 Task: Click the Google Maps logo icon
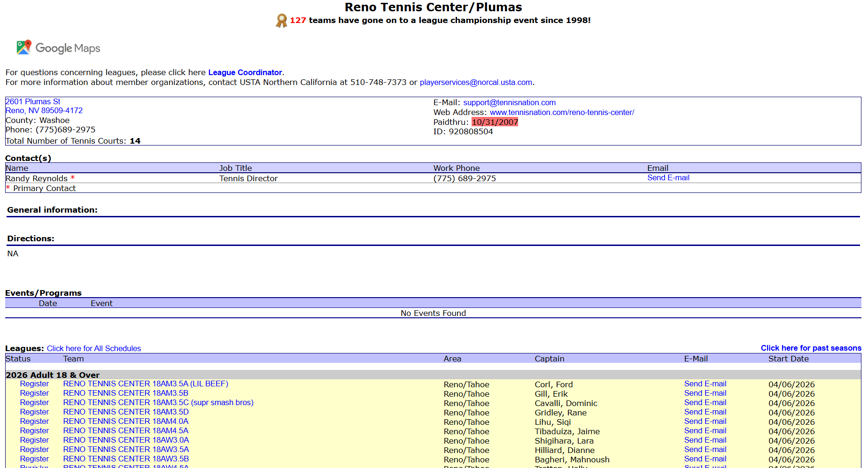coord(24,47)
